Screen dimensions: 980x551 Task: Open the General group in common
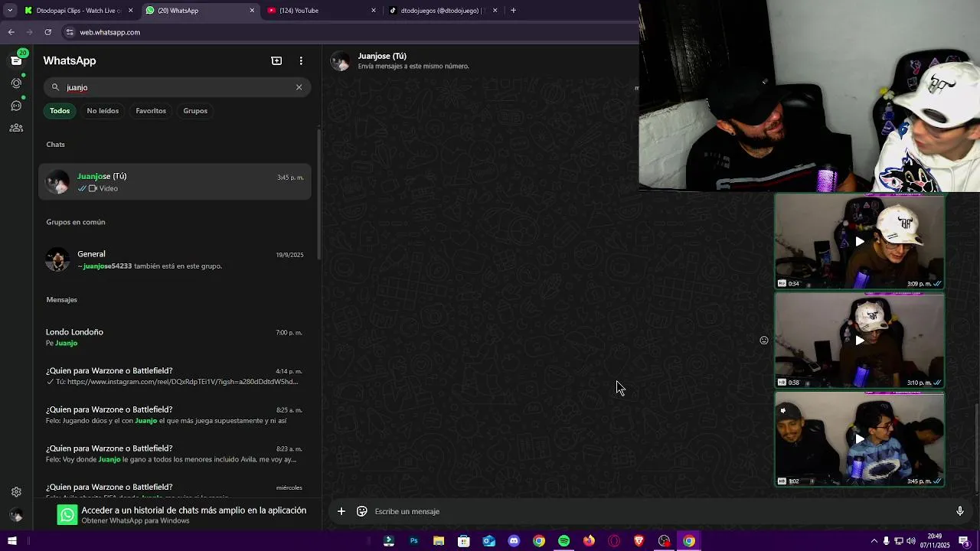[x=175, y=259]
